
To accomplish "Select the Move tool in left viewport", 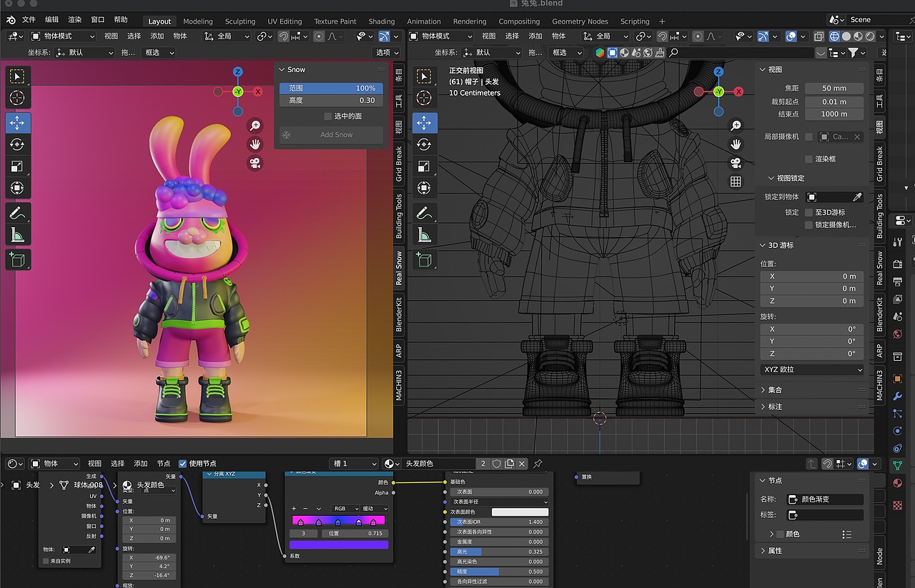I will 18,123.
